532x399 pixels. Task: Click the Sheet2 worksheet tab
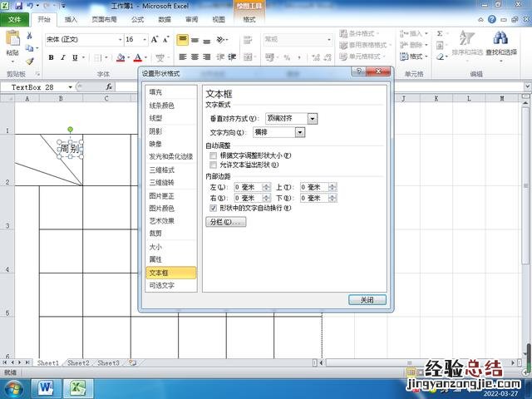(78, 363)
